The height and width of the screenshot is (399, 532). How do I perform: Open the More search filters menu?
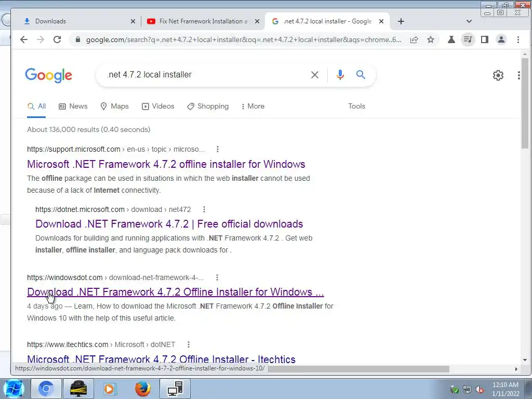[253, 106]
